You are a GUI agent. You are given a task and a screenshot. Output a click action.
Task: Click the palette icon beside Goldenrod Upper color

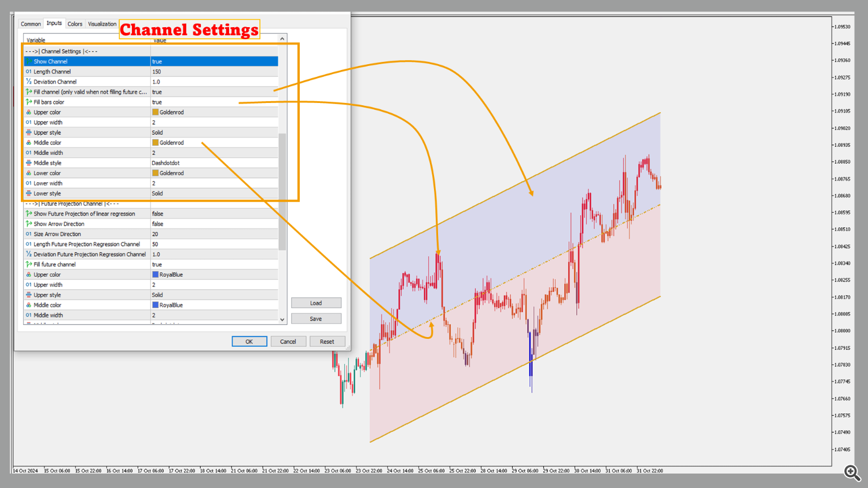28,112
